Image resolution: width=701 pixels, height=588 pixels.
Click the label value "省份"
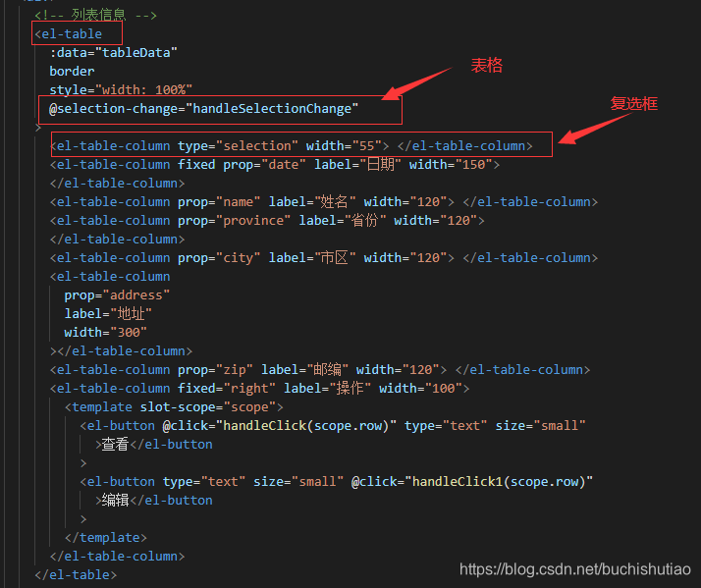(x=365, y=221)
